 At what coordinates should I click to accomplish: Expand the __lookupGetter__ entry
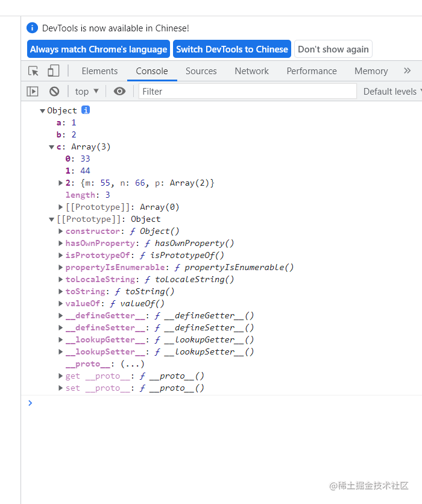pyautogui.click(x=60, y=340)
